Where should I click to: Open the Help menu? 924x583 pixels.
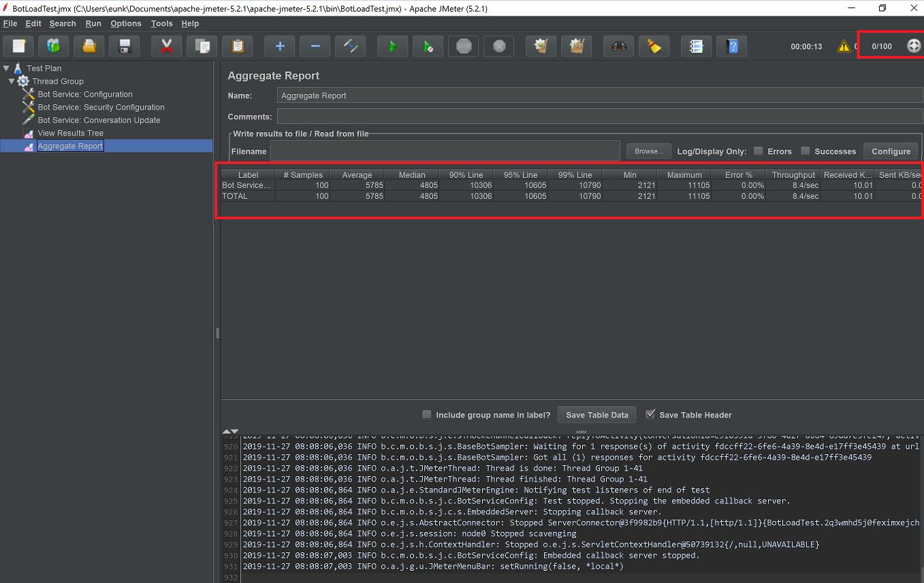coord(191,23)
